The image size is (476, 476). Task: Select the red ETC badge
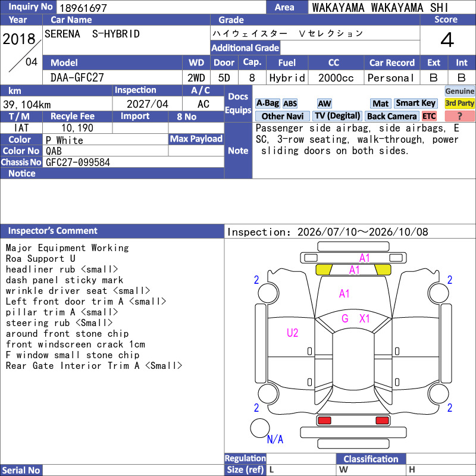click(429, 116)
